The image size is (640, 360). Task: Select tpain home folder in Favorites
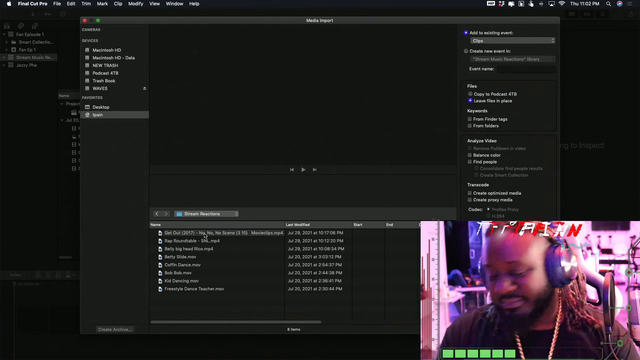[x=114, y=115]
